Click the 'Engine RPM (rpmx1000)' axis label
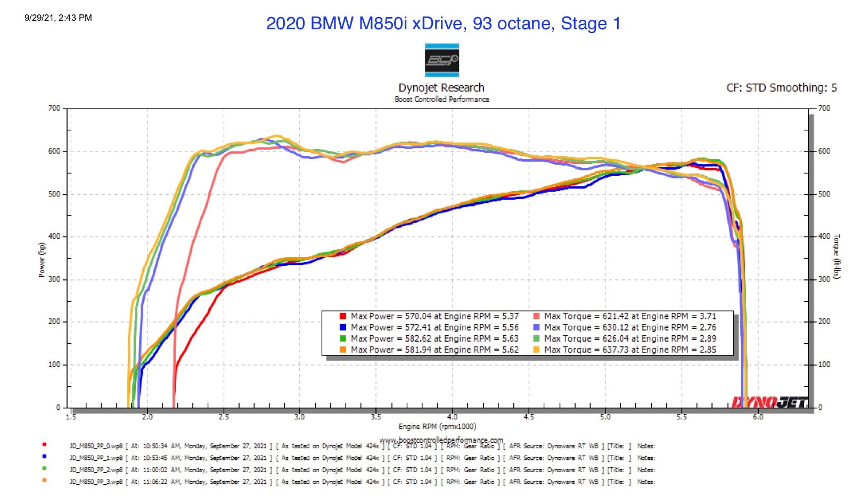The width and height of the screenshot is (868, 496). pyautogui.click(x=437, y=426)
